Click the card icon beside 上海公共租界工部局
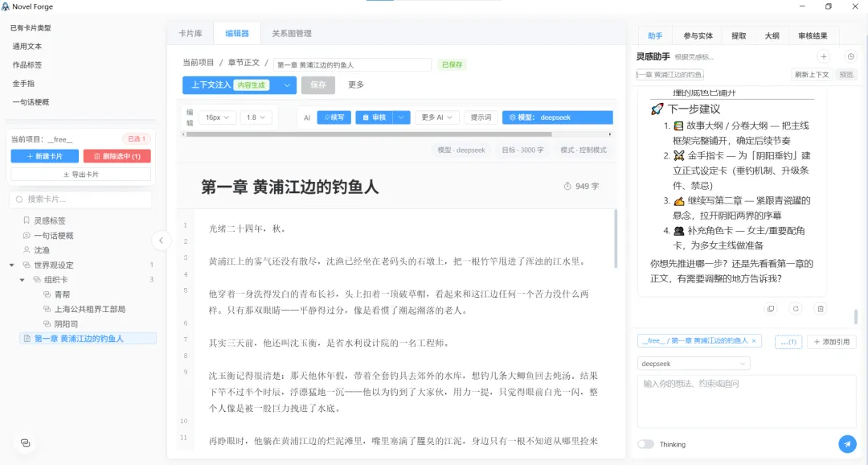 (47, 309)
